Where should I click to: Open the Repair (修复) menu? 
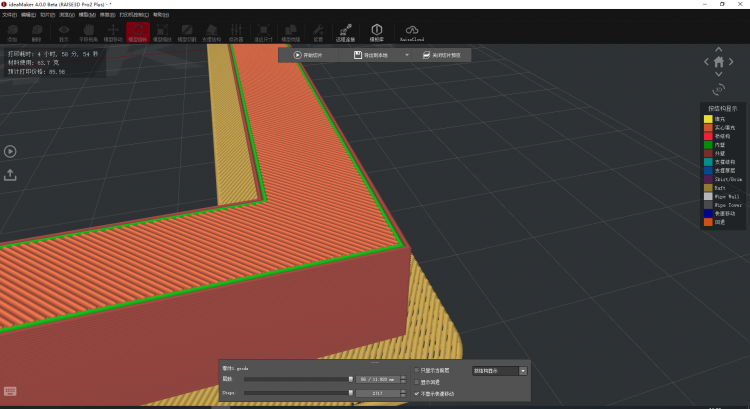point(107,15)
